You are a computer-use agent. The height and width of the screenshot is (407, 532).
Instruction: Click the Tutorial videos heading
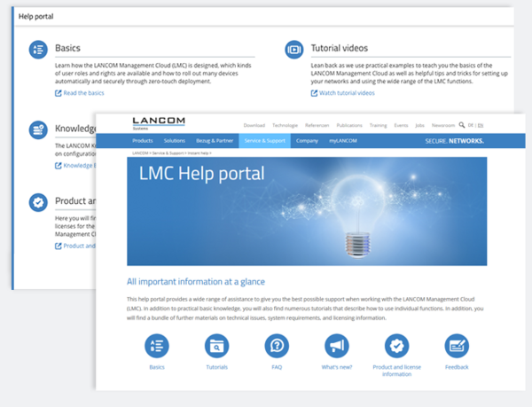(x=340, y=48)
